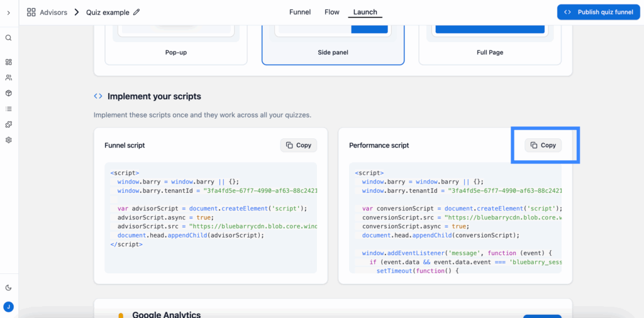Image resolution: width=644 pixels, height=318 pixels.
Task: Choose the Pop-up display option
Action: [176, 45]
